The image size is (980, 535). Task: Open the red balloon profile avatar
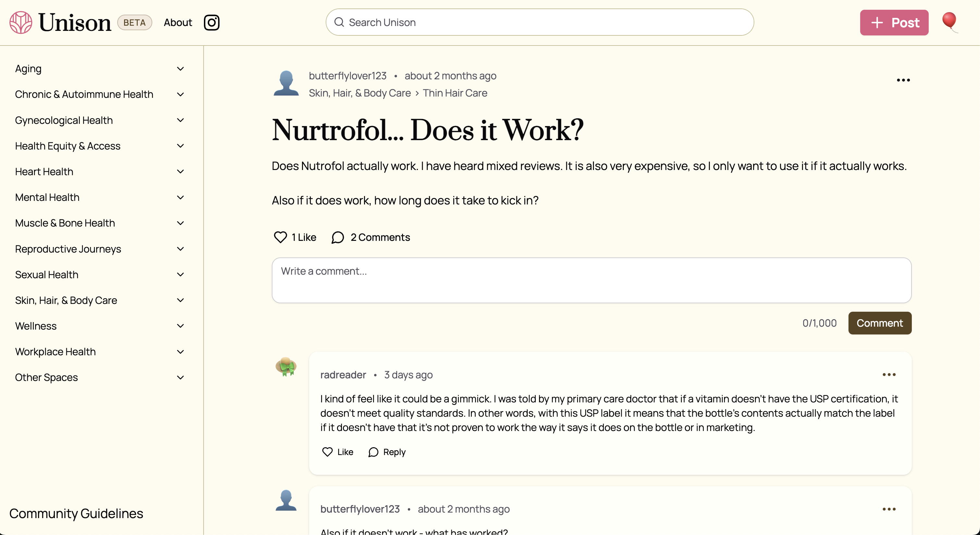(949, 22)
